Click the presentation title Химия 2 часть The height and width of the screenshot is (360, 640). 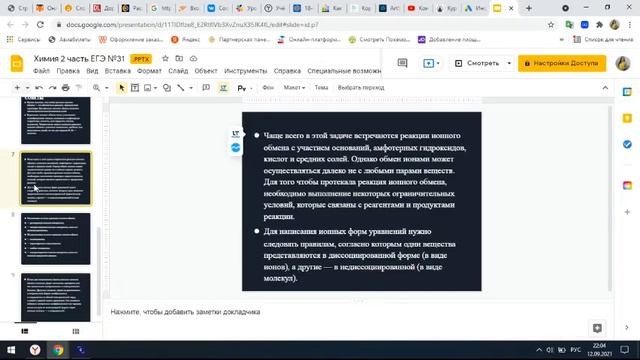tap(79, 58)
